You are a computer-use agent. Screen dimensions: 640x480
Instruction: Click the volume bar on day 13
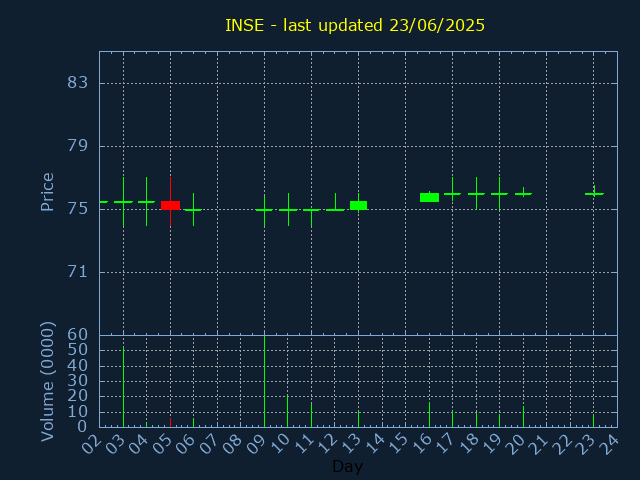(358, 419)
